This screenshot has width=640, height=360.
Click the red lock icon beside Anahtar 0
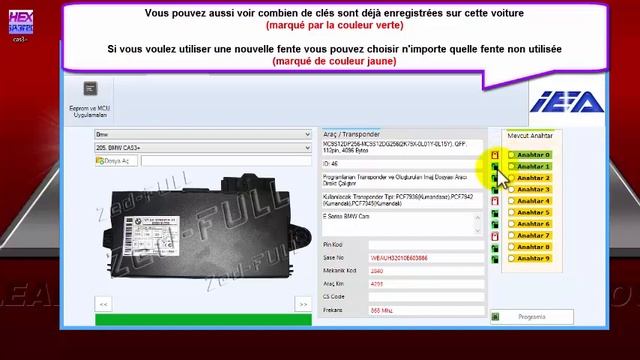[495, 155]
